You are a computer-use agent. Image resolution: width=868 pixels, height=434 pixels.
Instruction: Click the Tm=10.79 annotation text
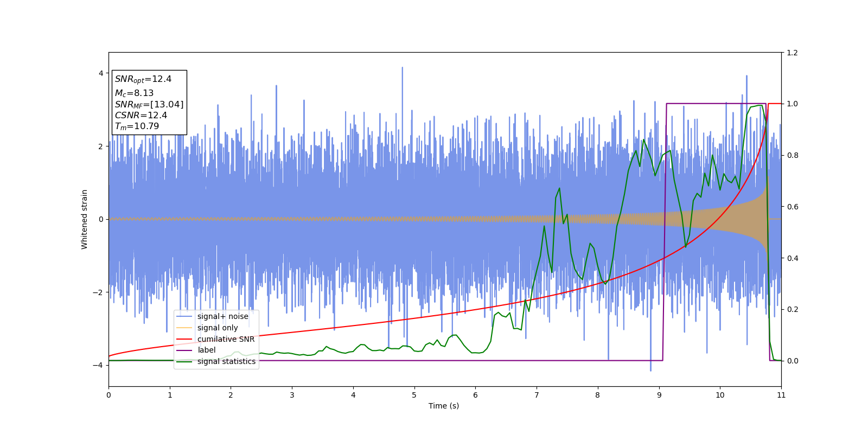point(137,126)
